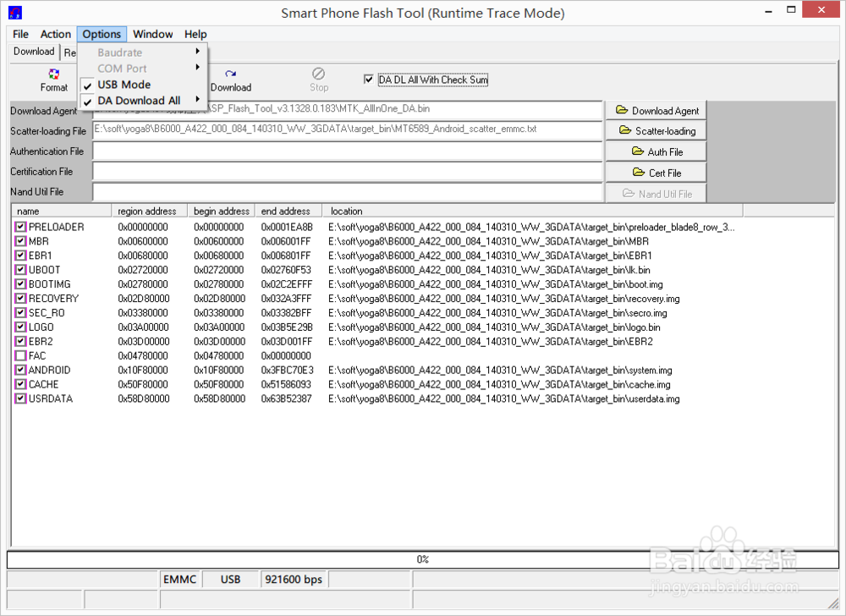Uncheck the USRDATA partition checkbox
846x616 pixels.
[x=20, y=399]
